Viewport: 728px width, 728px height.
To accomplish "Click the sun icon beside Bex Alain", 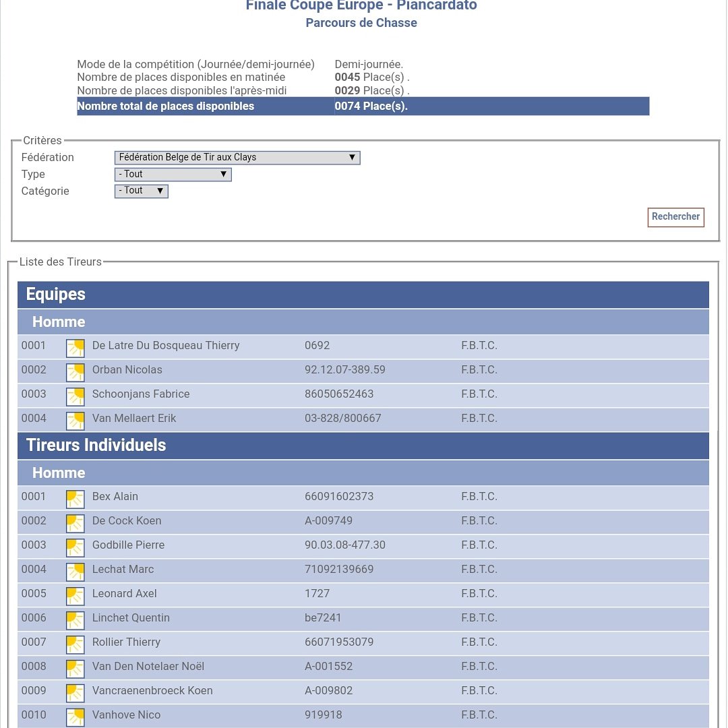I will [75, 499].
